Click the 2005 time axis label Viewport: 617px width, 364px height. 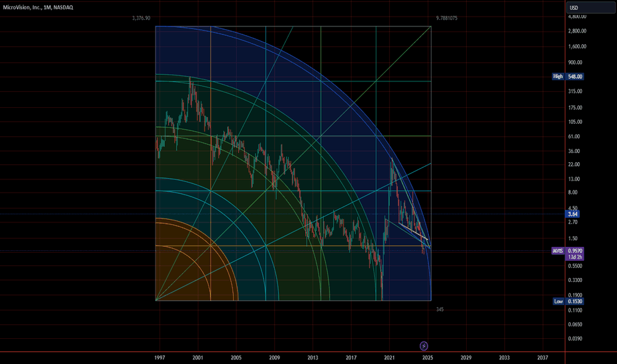pyautogui.click(x=236, y=357)
